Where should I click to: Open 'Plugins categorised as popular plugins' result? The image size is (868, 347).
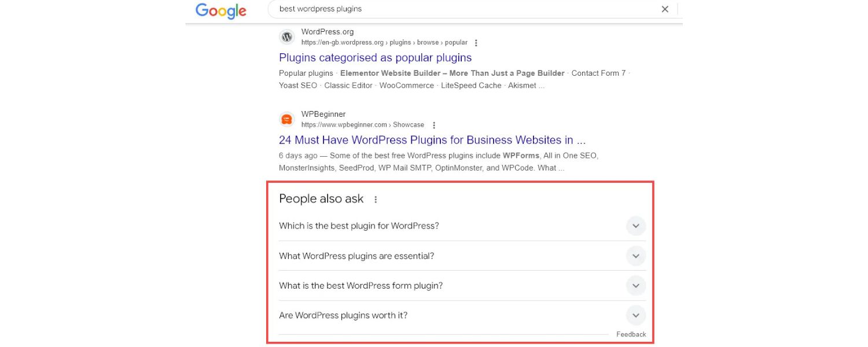tap(375, 57)
